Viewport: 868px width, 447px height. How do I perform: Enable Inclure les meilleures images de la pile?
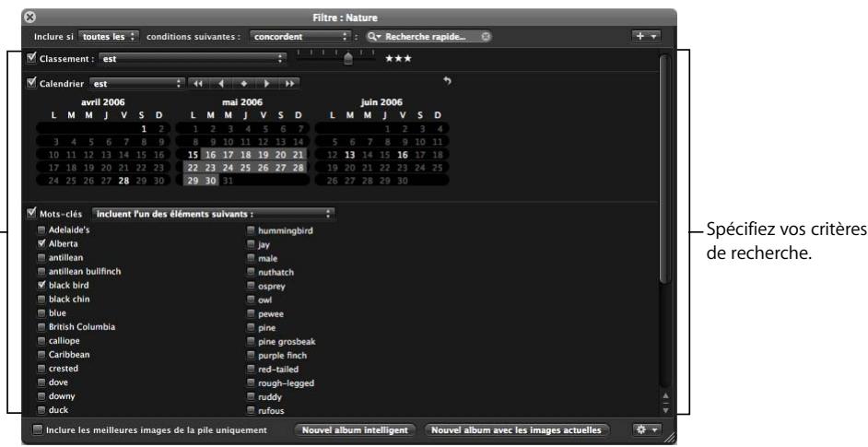pos(37,429)
